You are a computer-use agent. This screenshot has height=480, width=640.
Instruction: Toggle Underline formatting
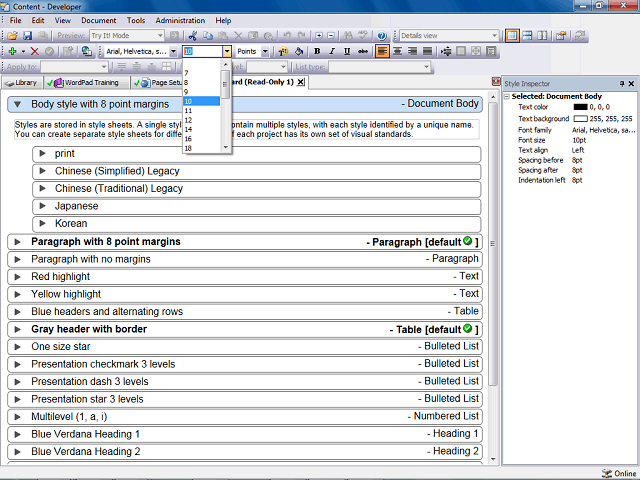347,51
